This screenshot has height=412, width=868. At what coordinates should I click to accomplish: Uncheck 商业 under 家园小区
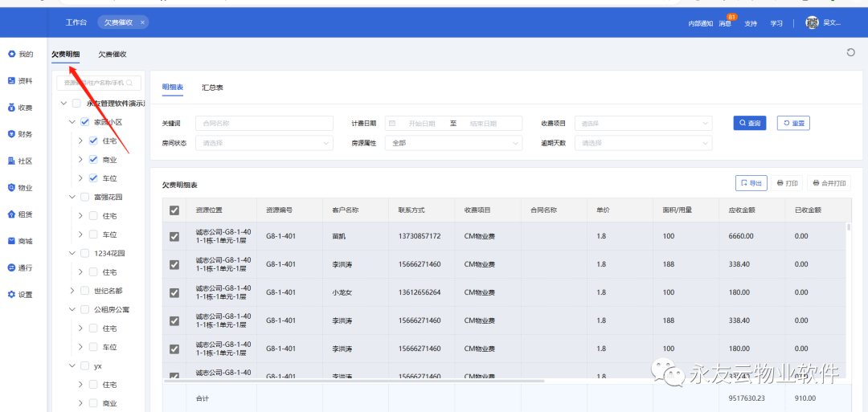click(93, 159)
